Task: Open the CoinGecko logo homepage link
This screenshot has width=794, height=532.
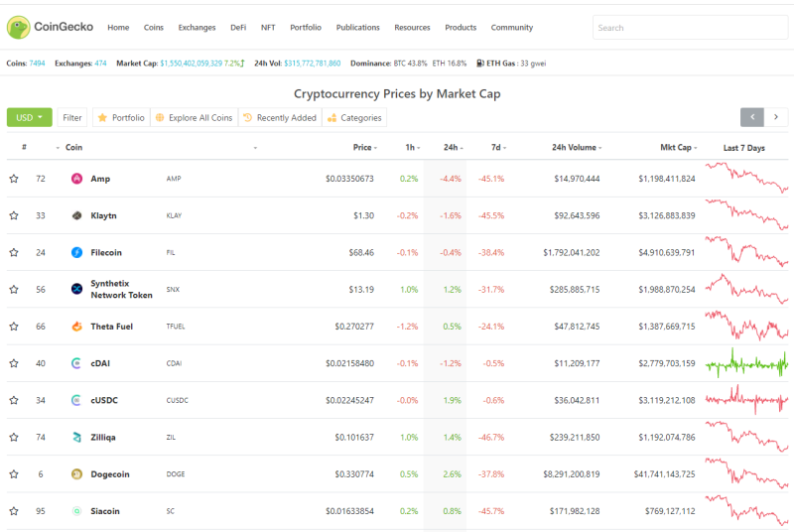Action: point(51,27)
